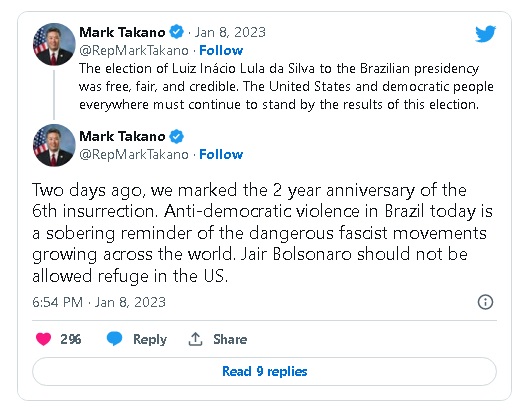The image size is (530, 418).
Task: Follow @RepMarkTakano from the second tweet
Action: 221,154
